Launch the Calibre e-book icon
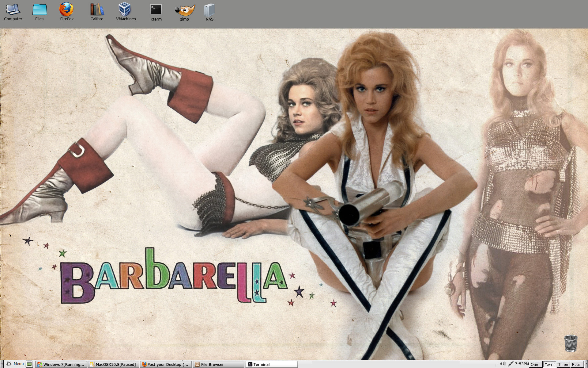Viewport: 588px width, 368px height. [x=97, y=12]
